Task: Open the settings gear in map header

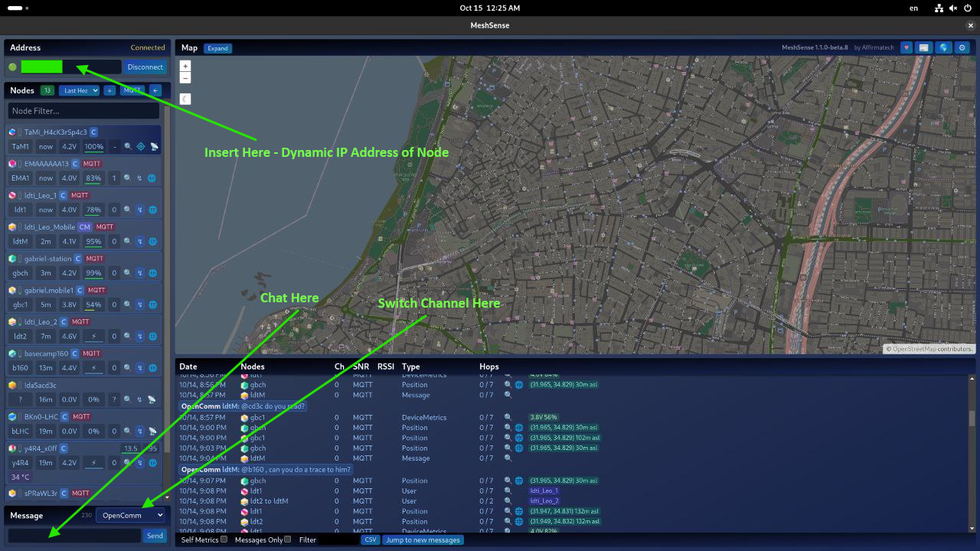Action: coord(962,47)
